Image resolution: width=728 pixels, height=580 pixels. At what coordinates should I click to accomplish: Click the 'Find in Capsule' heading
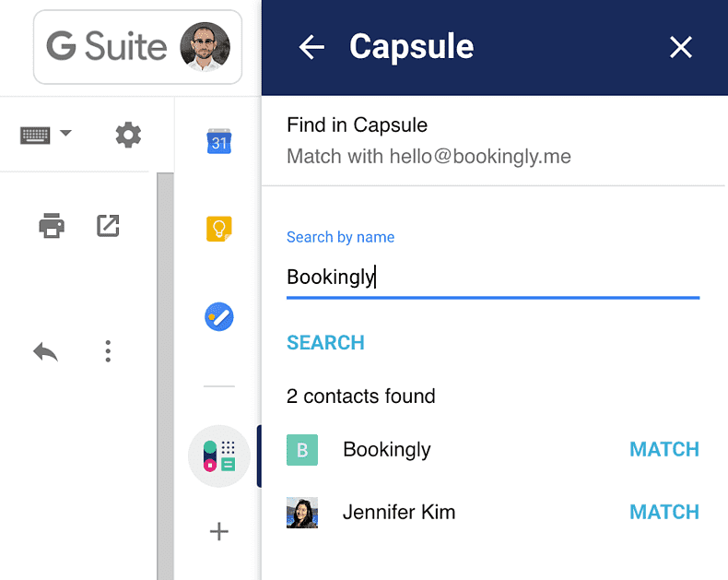pyautogui.click(x=357, y=125)
